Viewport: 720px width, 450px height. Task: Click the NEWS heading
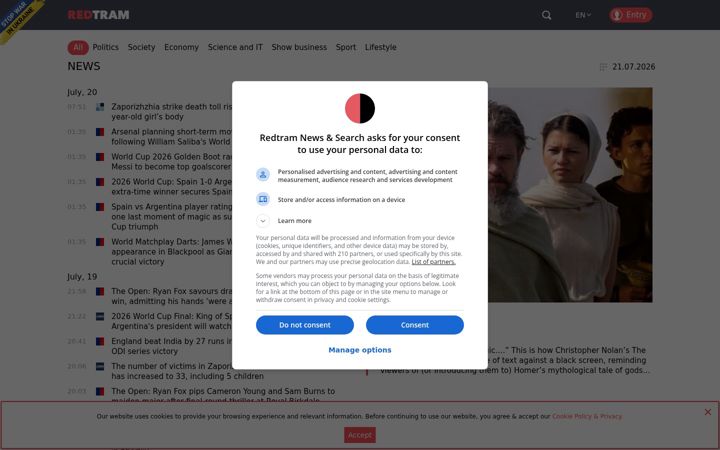(x=84, y=67)
